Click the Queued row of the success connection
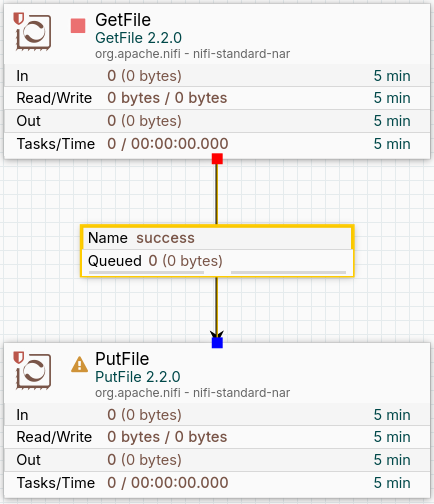This screenshot has height=504, width=434. coord(217,261)
